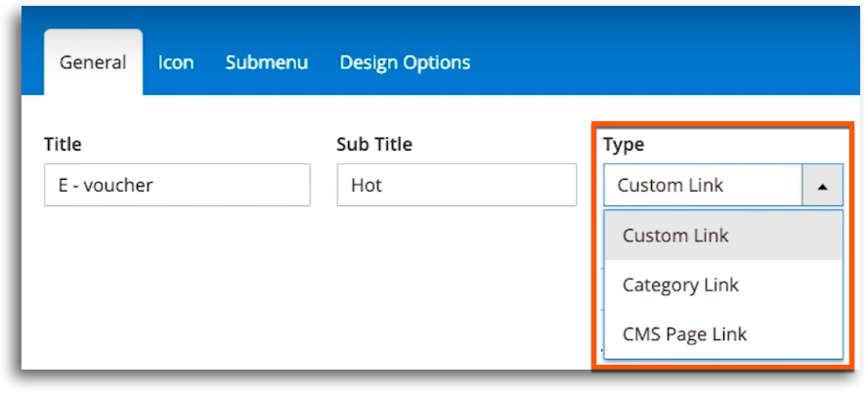This screenshot has height=394, width=868.
Task: Open the Icon tab
Action: pos(176,62)
